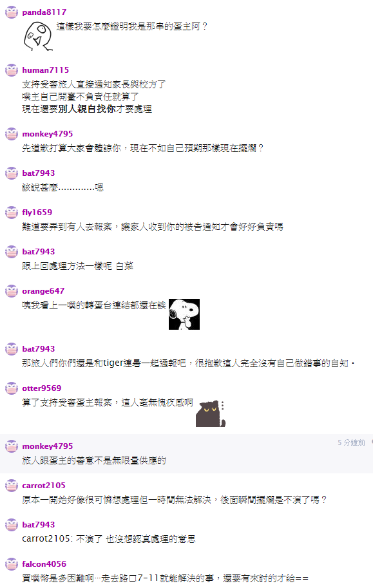Open falcon4056 username link

[44, 564]
